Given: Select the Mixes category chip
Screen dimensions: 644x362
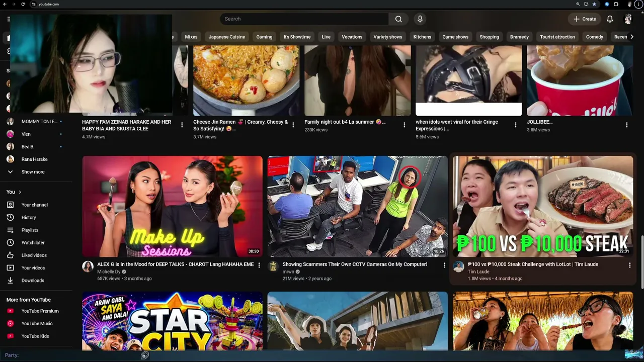Looking at the screenshot, I should point(191,37).
